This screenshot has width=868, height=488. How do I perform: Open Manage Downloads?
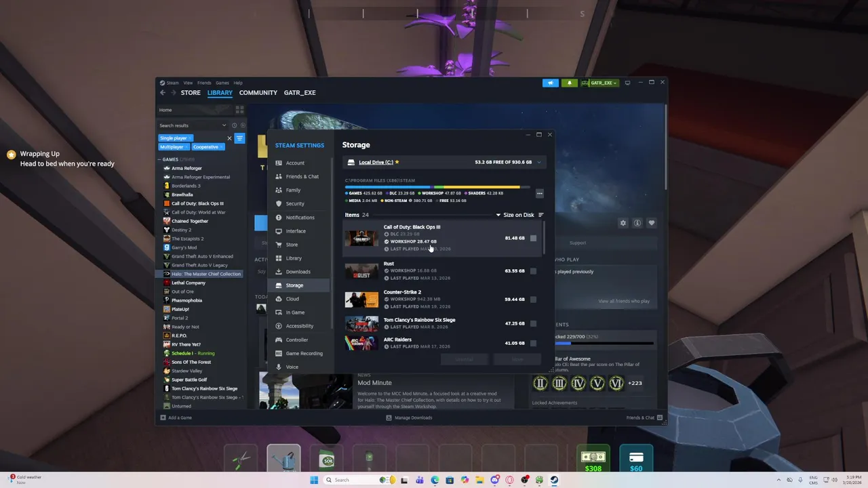[409, 418]
